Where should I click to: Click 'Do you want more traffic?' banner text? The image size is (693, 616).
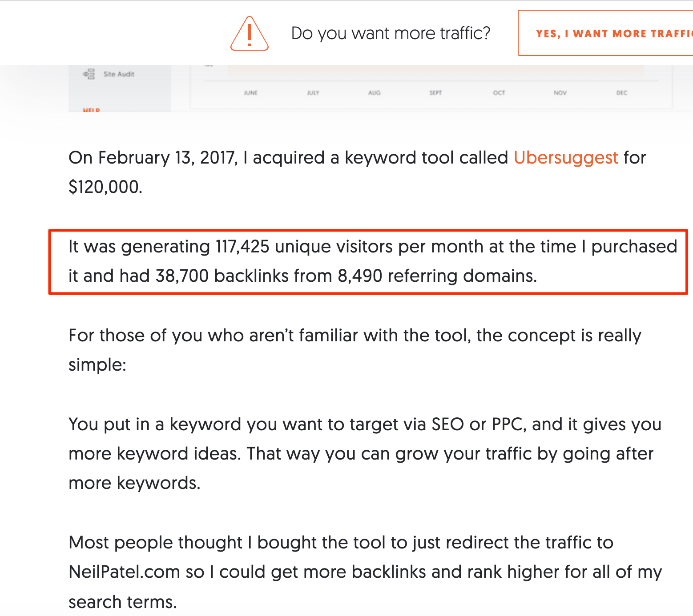click(x=390, y=33)
